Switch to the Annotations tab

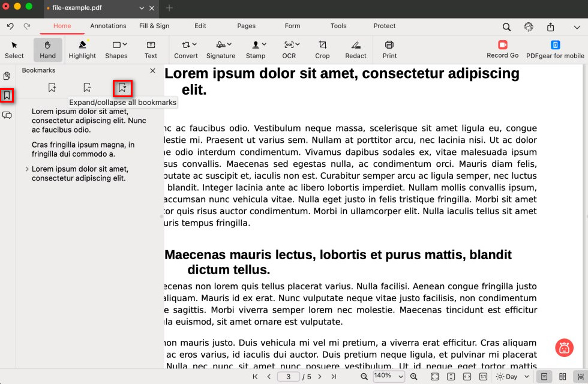point(108,26)
